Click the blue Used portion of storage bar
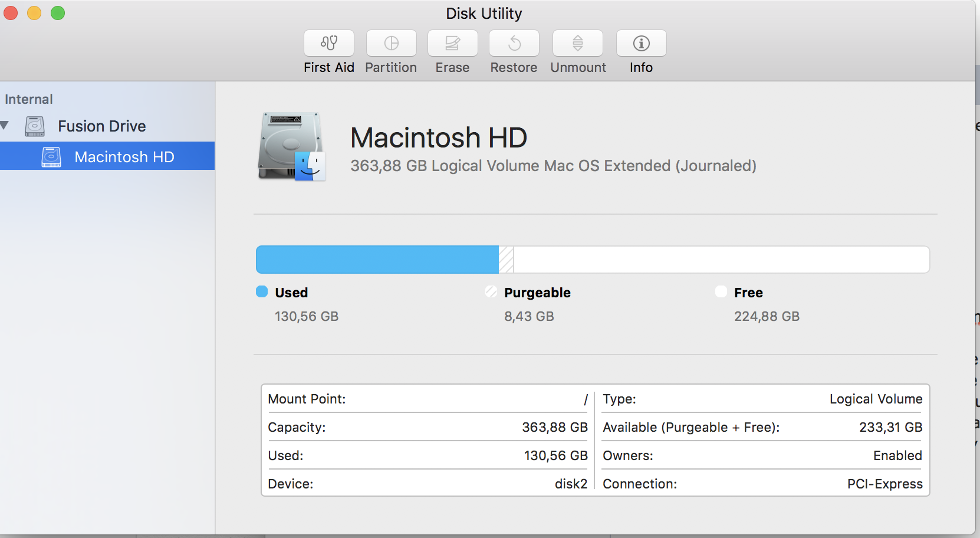 tap(377, 260)
